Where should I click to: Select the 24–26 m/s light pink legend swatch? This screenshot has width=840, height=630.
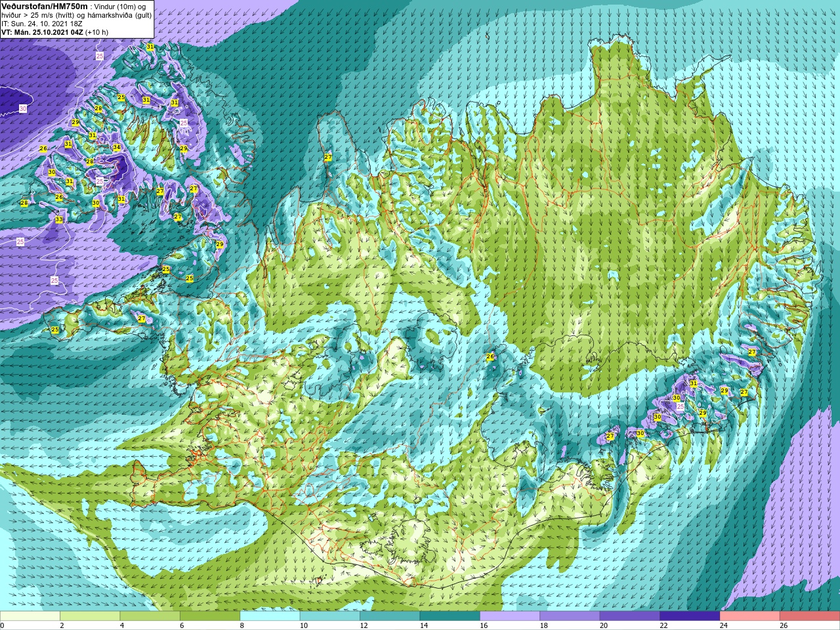(x=750, y=616)
